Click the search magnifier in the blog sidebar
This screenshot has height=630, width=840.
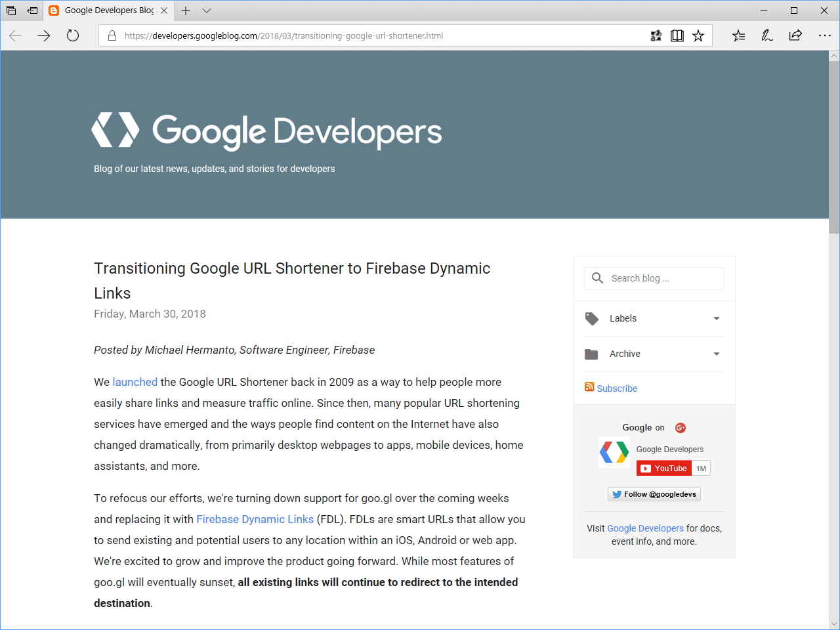(x=597, y=278)
